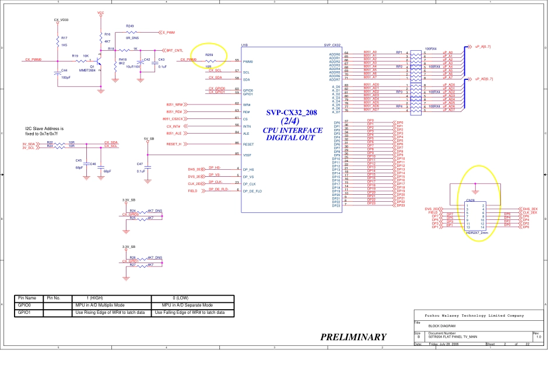Select the "0 (LOW)" table header
Screen dimensions: 554x392
[x=181, y=298]
